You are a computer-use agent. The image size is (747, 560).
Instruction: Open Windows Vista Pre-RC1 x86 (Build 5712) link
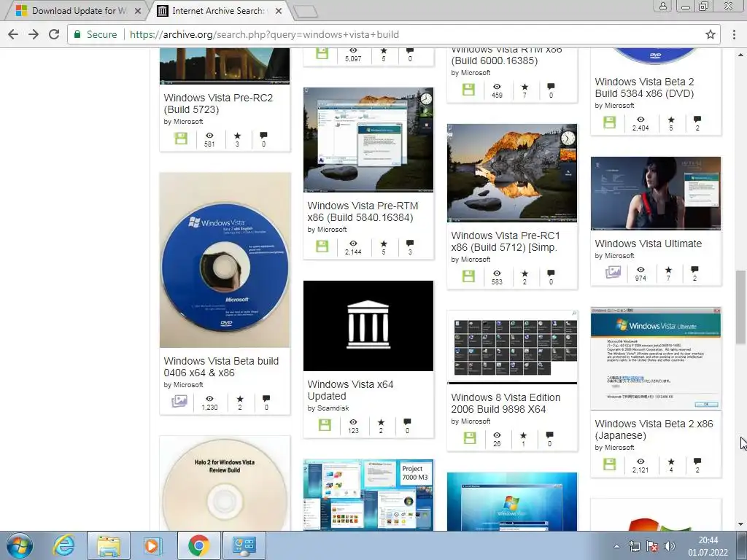pos(505,241)
